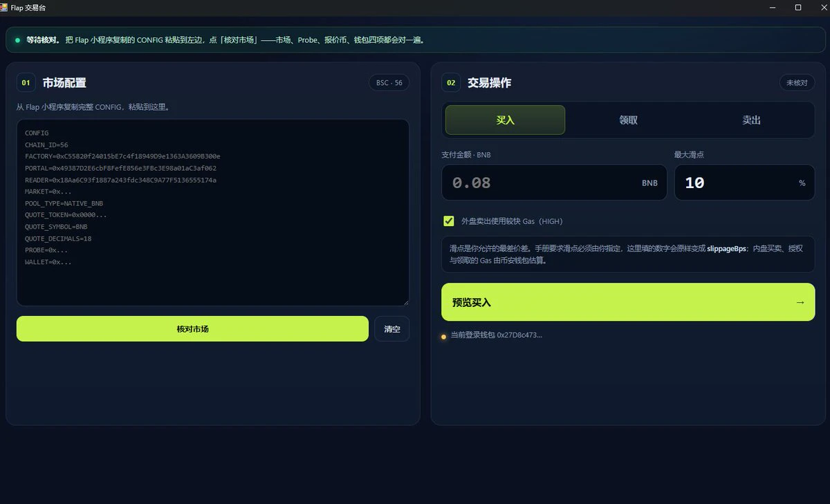The width and height of the screenshot is (830, 504).
Task: Click the 02 step number badge
Action: click(x=451, y=83)
